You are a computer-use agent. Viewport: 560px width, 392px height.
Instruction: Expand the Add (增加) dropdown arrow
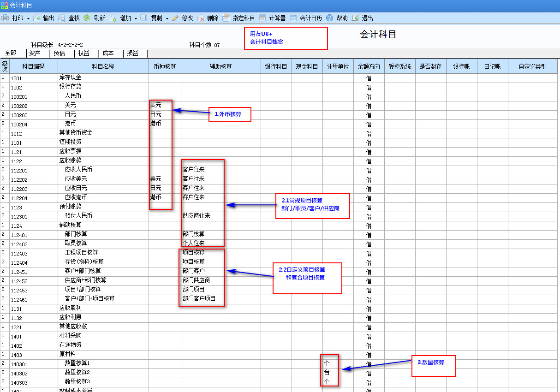[x=136, y=18]
